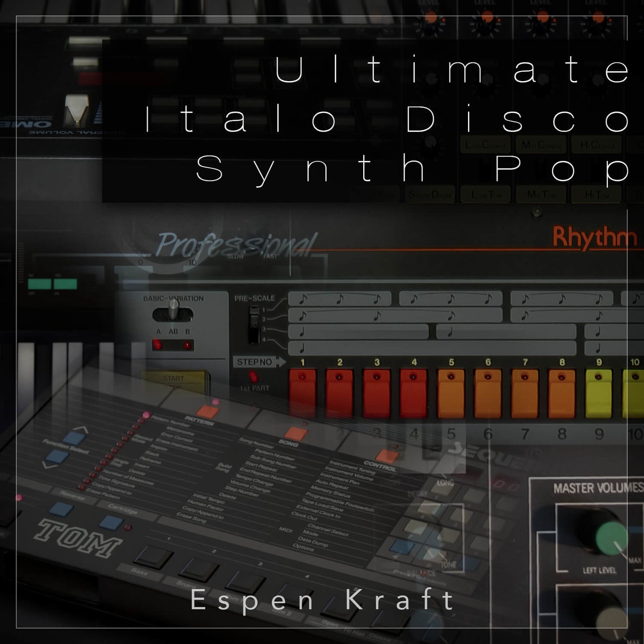
Task: Click the Low Tom label
Action: pyautogui.click(x=487, y=195)
